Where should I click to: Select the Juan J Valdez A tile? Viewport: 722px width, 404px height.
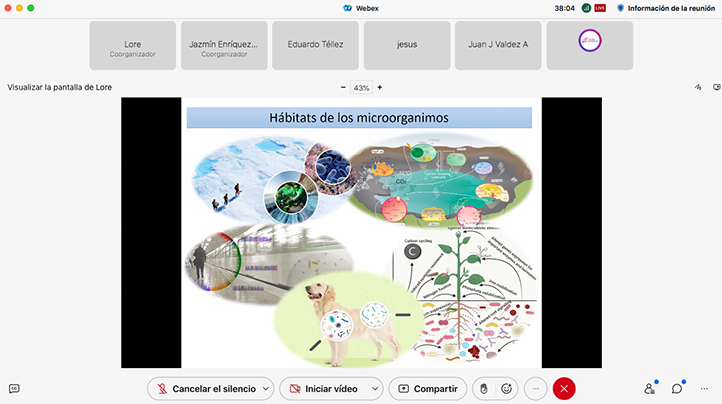coord(498,46)
